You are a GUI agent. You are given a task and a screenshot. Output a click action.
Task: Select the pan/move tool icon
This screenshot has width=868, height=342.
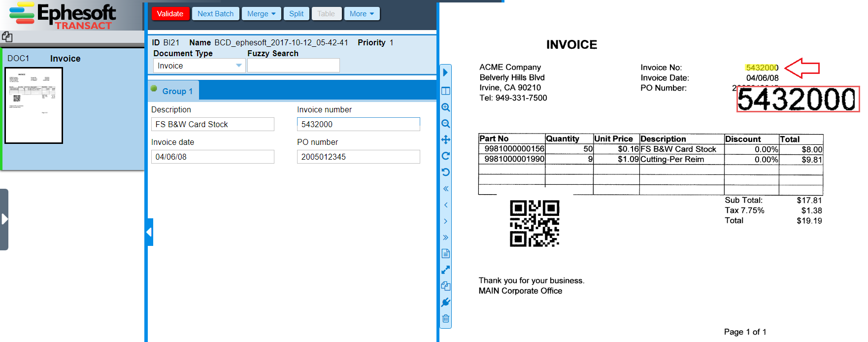tap(445, 139)
